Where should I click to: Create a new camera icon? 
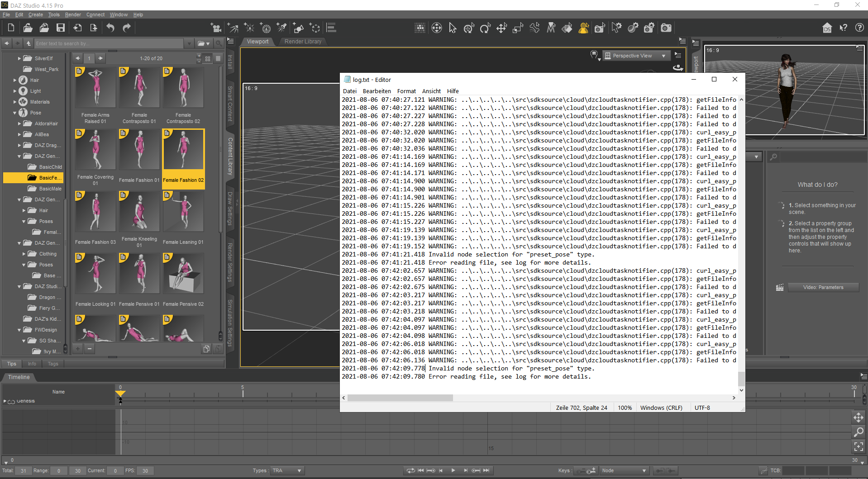(216, 28)
